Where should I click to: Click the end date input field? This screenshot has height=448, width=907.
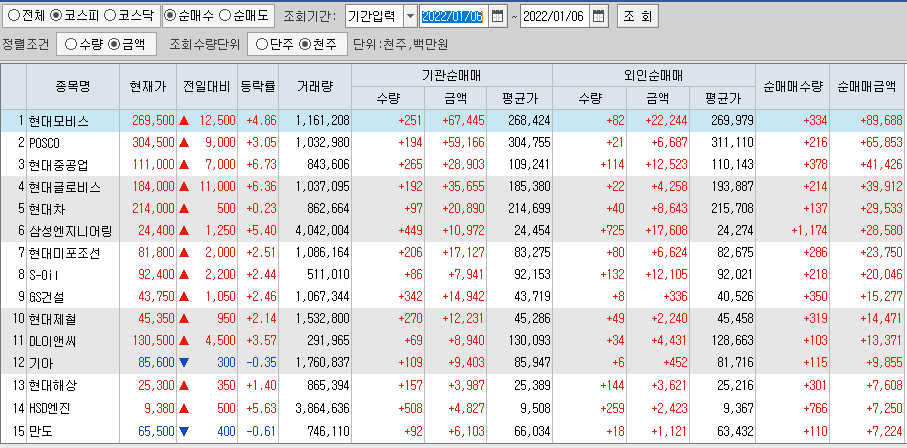[x=555, y=17]
